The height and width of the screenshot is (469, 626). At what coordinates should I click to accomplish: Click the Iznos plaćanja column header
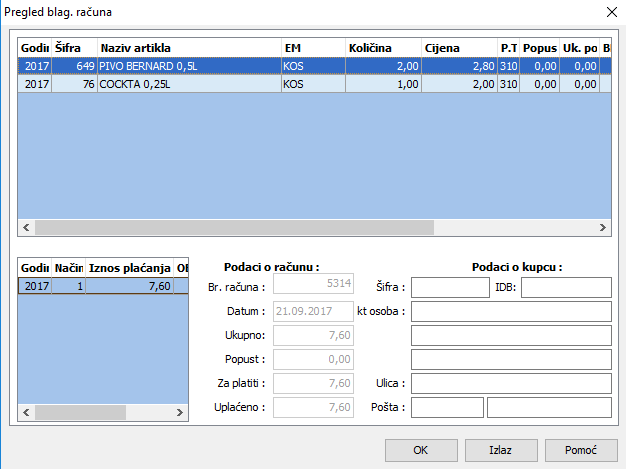[x=128, y=267]
